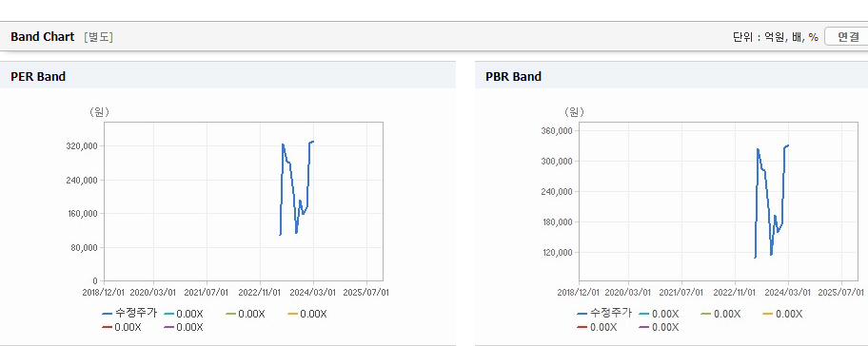Click the 180,000 y-axis label in PBR chart

[557, 222]
